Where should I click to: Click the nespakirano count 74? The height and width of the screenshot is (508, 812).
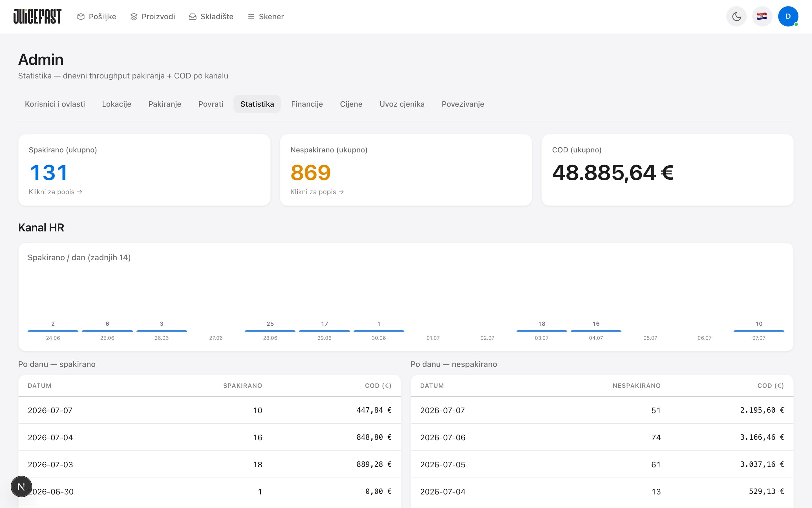point(656,437)
